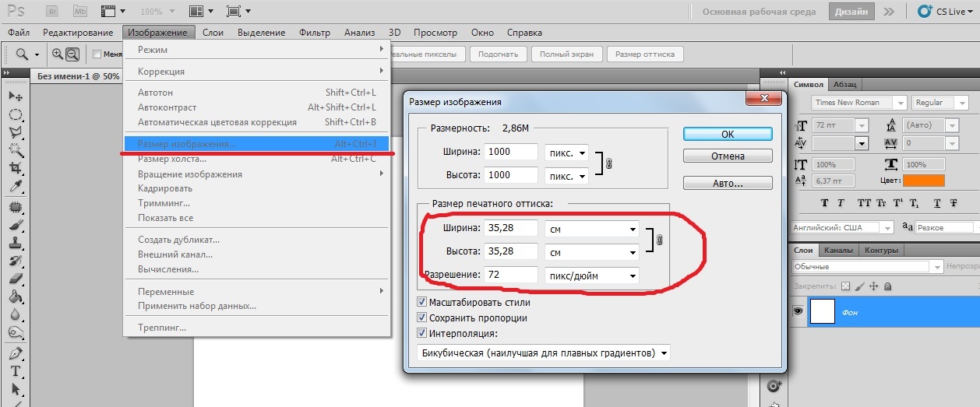The height and width of the screenshot is (407, 980).
Task: Select the Path Selection tool
Action: click(15, 389)
